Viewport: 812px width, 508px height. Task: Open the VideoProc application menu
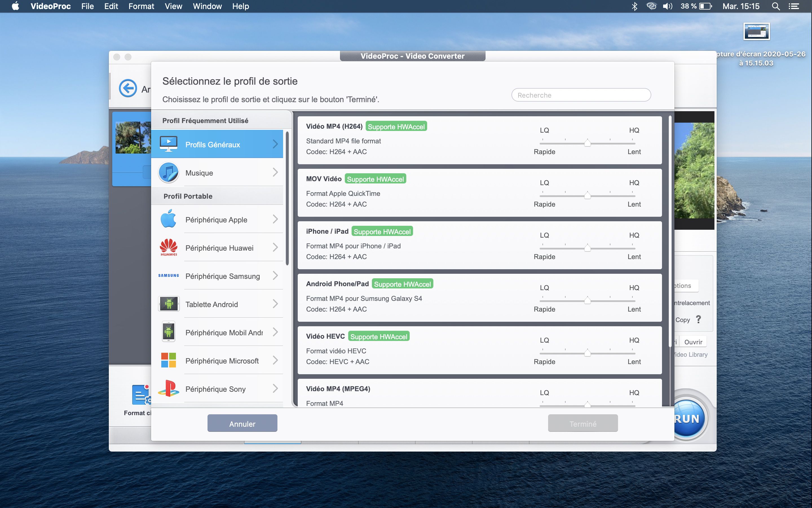[51, 6]
